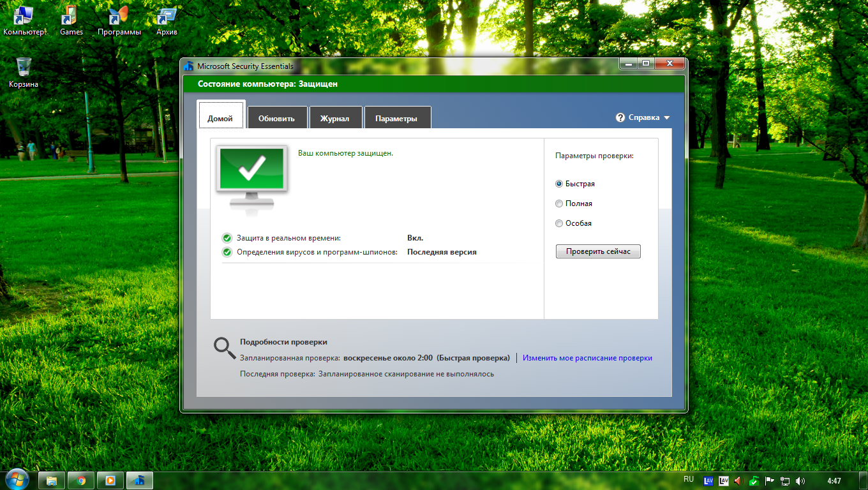
Task: Click the question mark help icon
Action: pos(620,118)
